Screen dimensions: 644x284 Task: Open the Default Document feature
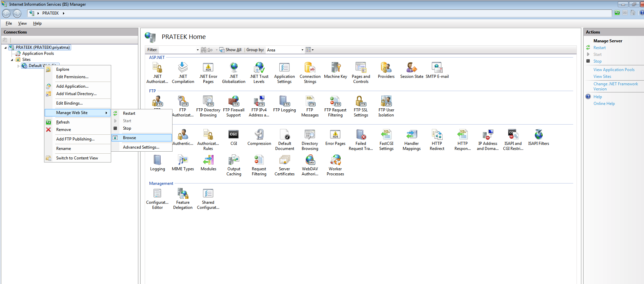tap(285, 140)
